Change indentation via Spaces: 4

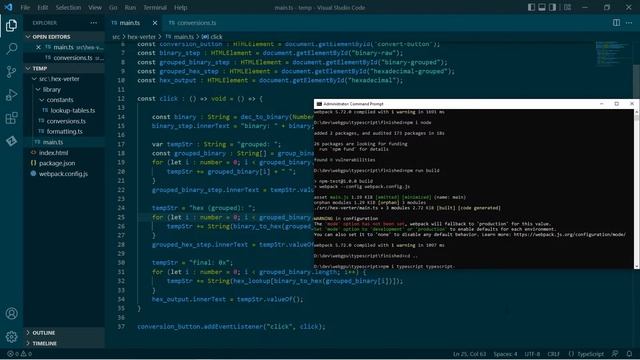[x=505, y=354]
